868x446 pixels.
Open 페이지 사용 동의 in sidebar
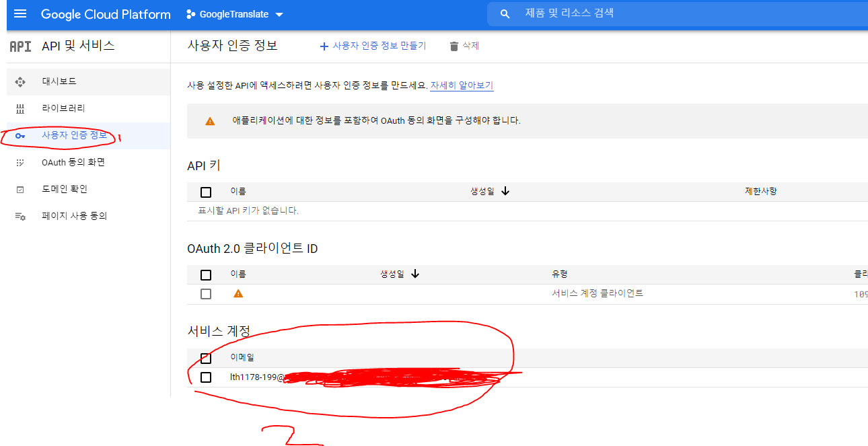click(x=88, y=216)
